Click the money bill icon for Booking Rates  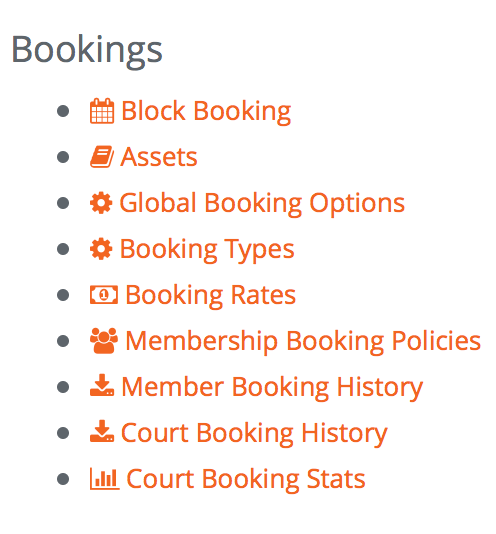104,295
